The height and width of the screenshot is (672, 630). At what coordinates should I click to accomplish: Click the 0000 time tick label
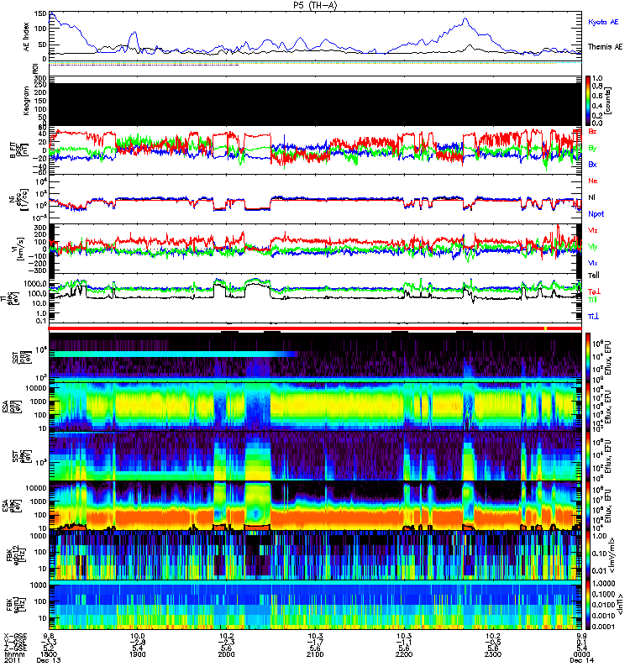[x=581, y=654]
